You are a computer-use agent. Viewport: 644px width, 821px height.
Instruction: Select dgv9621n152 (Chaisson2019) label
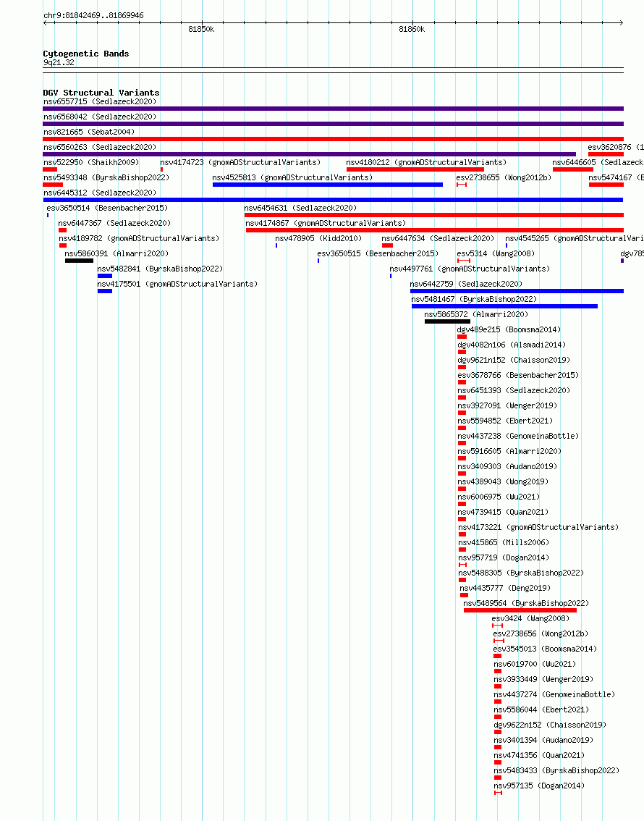[x=514, y=360]
